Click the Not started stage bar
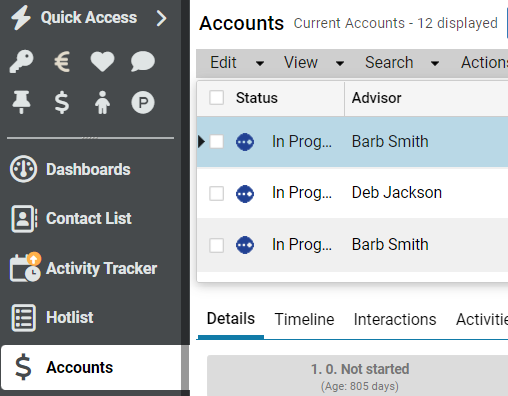This screenshot has width=508, height=396. click(x=358, y=376)
